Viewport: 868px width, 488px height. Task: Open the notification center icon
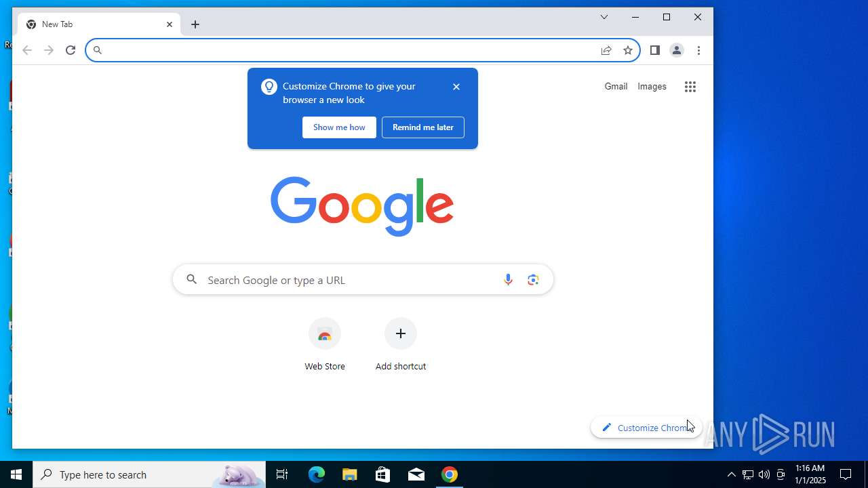846,474
